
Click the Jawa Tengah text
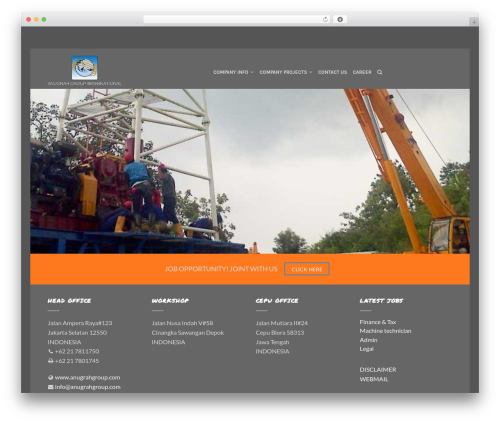pos(272,342)
